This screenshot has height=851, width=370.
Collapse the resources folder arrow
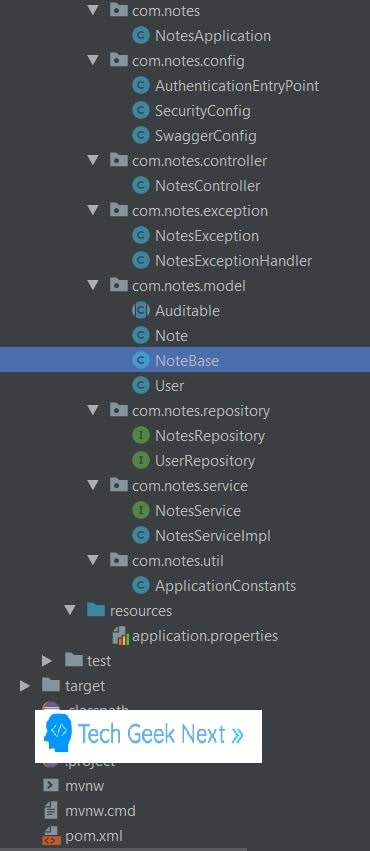[70, 610]
